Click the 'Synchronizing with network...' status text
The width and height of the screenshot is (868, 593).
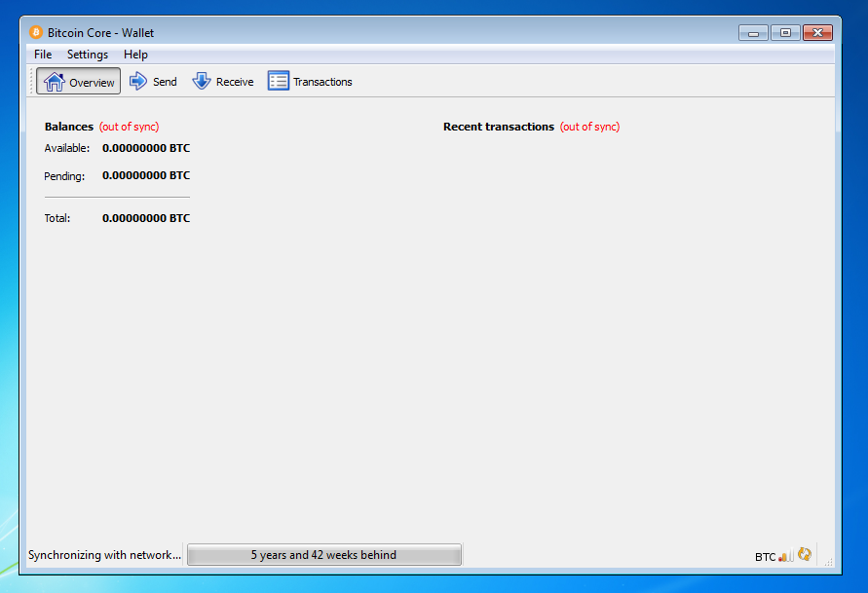tap(102, 554)
